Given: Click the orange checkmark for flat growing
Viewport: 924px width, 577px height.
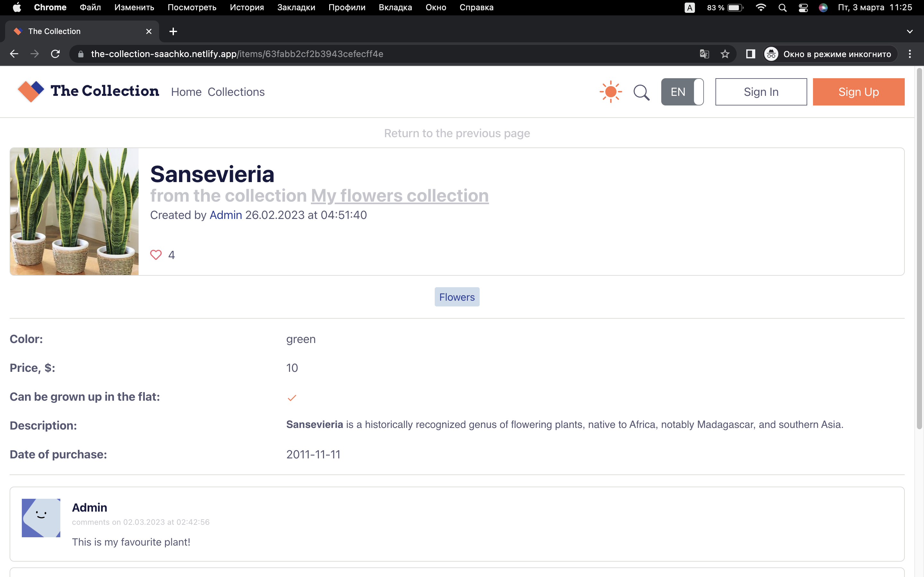Looking at the screenshot, I should point(292,397).
